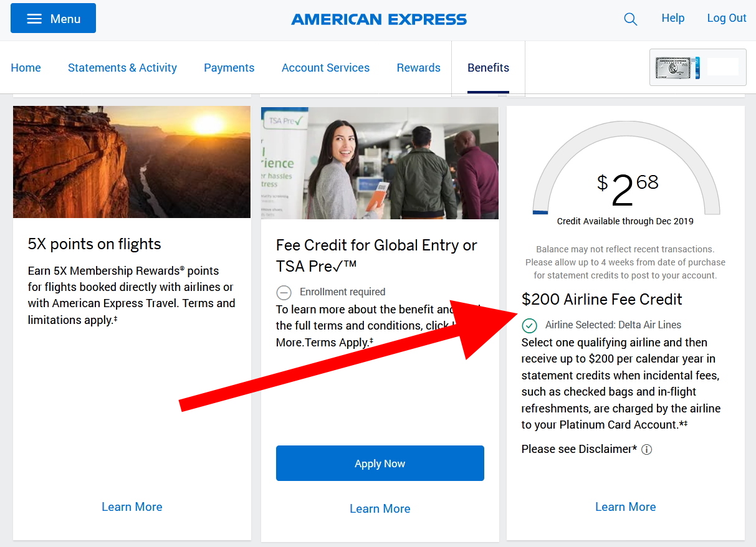Click the search magnifier icon

click(630, 19)
